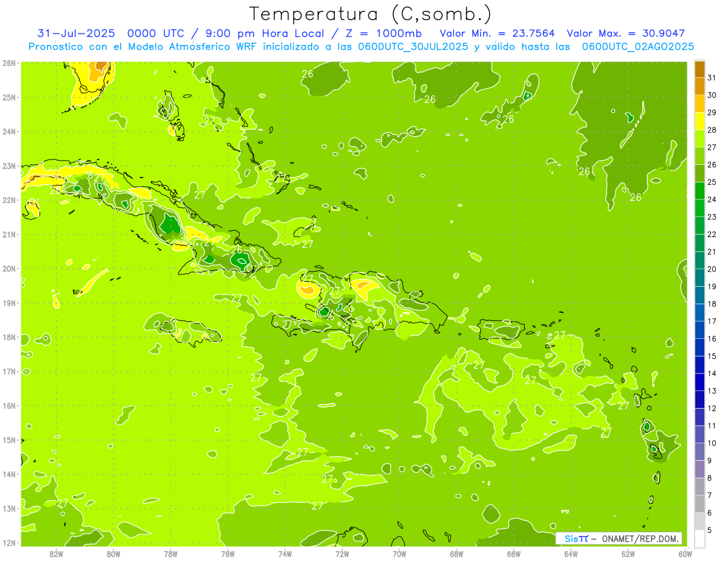Click the 'Valor Max. = 30.9047' value
Screen dimensions: 728x562
pyautogui.click(x=625, y=33)
